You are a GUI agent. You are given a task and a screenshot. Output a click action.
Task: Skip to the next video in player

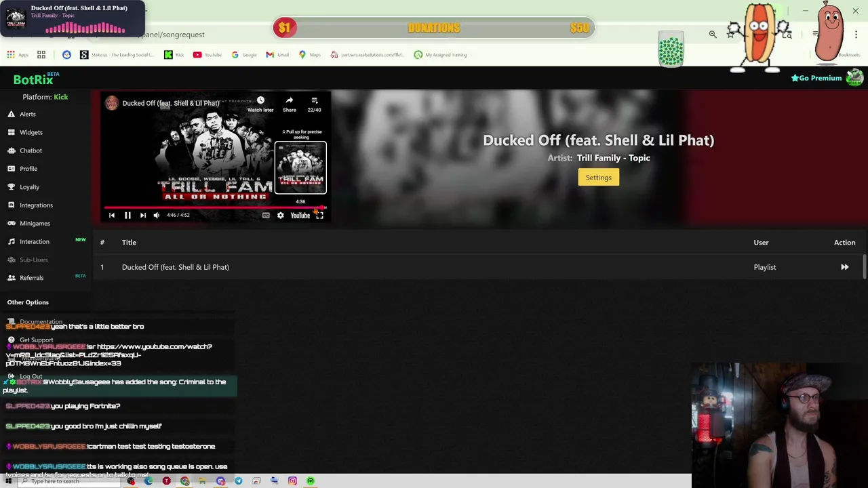[x=142, y=216]
